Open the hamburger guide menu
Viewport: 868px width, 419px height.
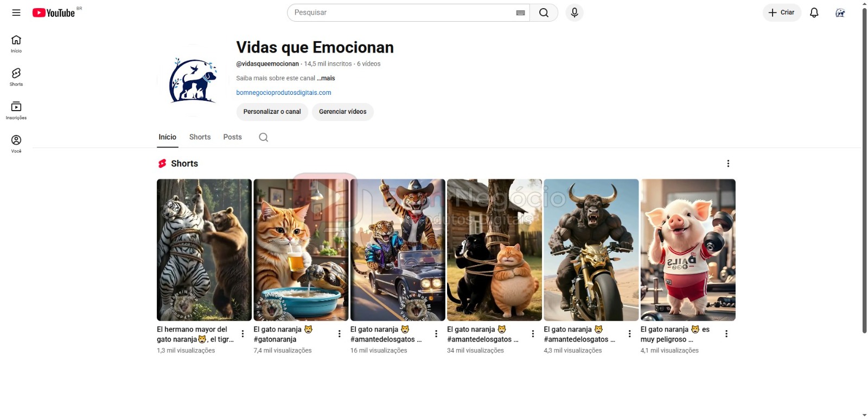pyautogui.click(x=16, y=12)
